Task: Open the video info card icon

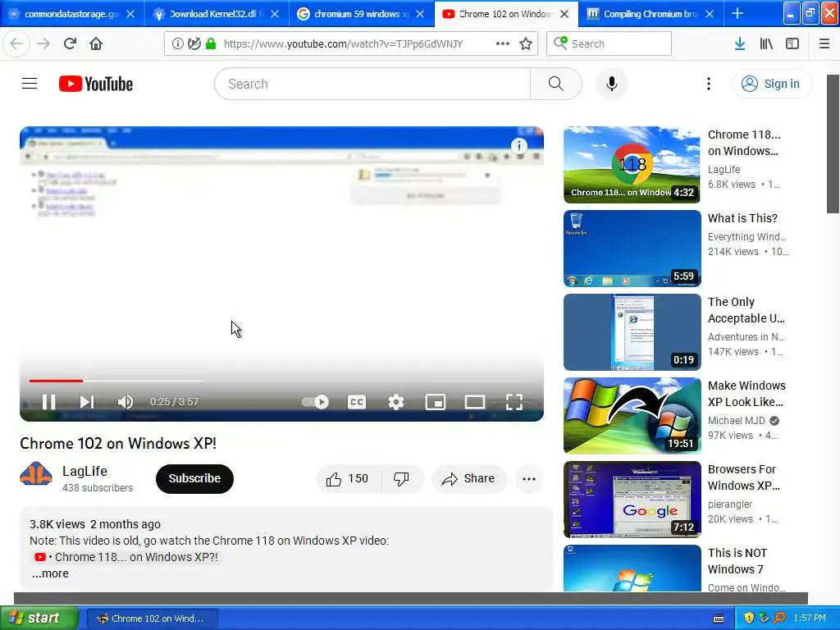Action: (518, 146)
